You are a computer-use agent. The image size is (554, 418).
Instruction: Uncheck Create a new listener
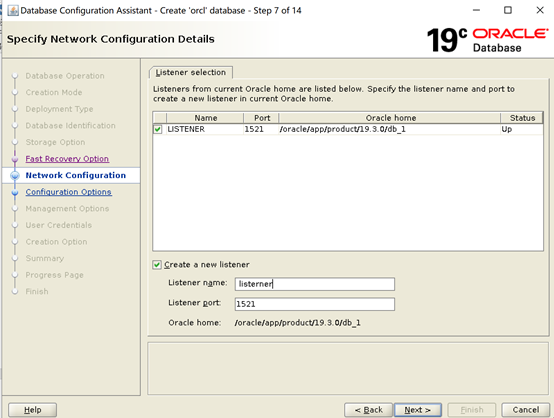coord(157,265)
